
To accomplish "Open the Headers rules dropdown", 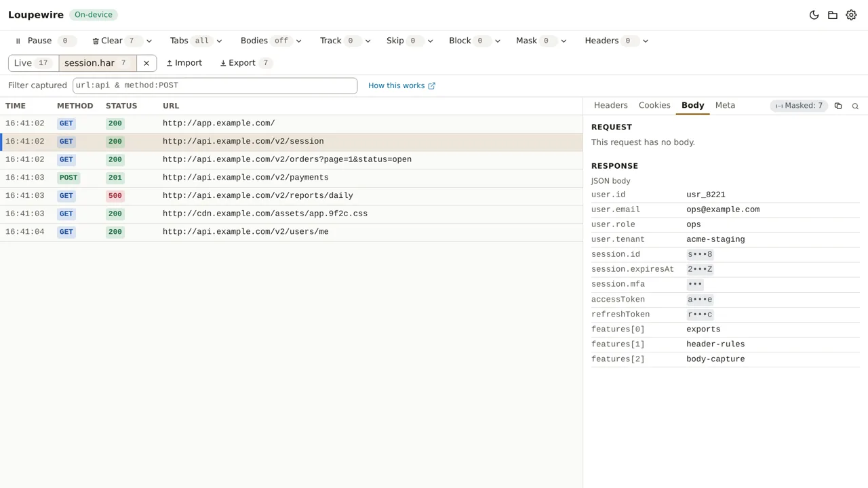I will tap(616, 41).
